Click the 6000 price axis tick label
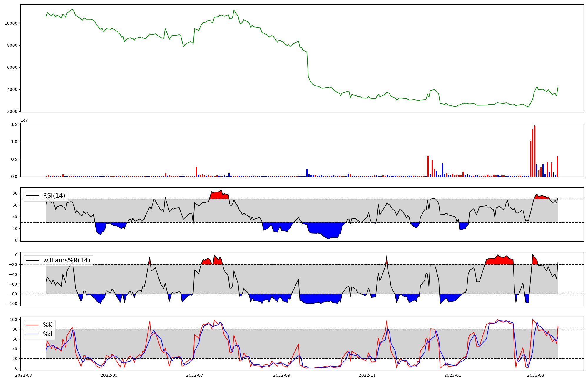 pyautogui.click(x=12, y=67)
